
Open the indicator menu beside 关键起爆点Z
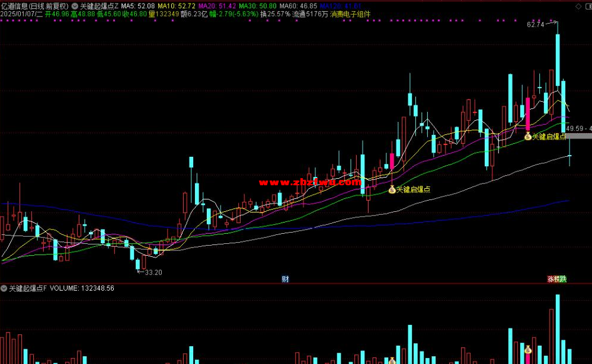75,6
